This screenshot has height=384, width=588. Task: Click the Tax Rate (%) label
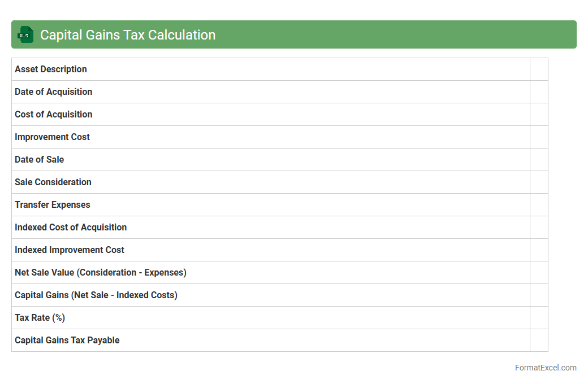point(40,318)
